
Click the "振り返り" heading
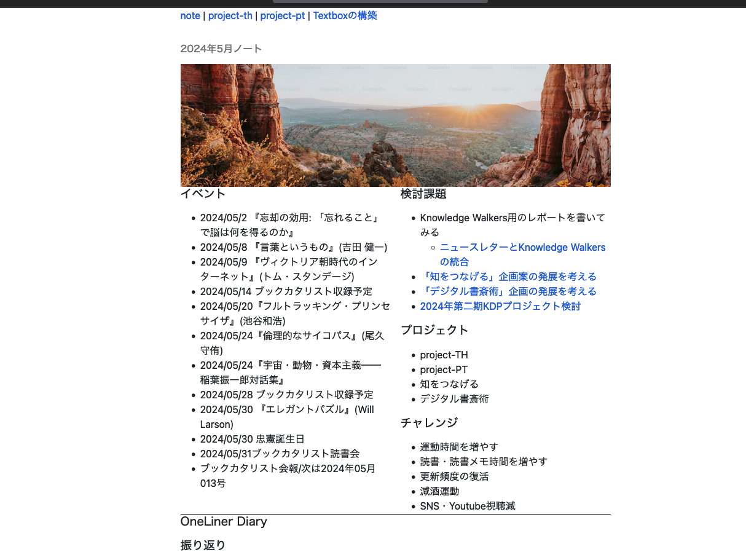(203, 545)
